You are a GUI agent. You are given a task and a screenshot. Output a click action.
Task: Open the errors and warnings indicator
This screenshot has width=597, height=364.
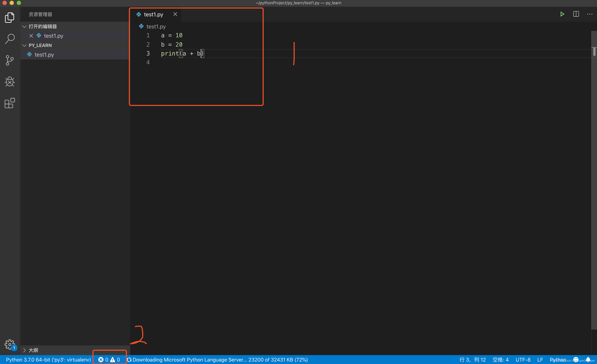click(109, 360)
